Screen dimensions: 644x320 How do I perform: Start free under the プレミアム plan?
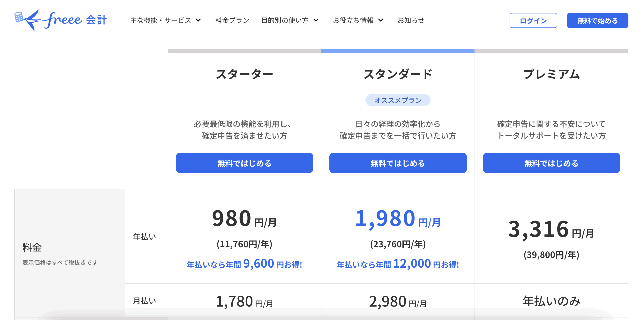[551, 163]
